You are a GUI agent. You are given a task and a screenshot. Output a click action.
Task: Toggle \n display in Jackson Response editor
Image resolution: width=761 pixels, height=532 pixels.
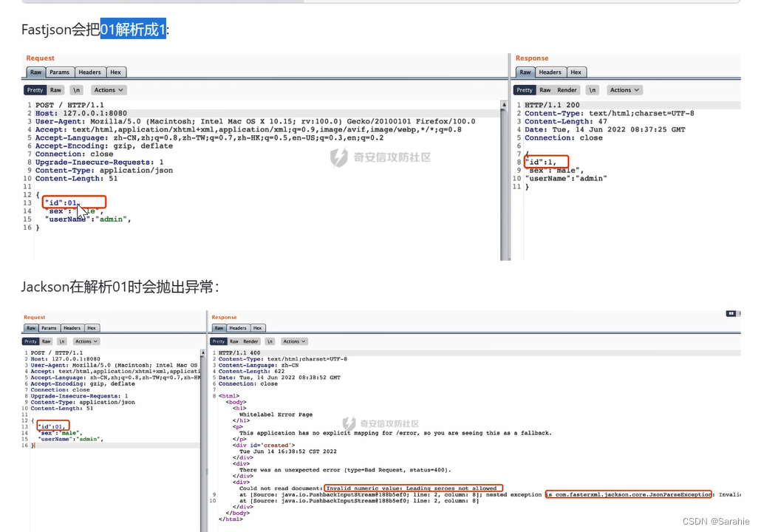pyautogui.click(x=270, y=341)
